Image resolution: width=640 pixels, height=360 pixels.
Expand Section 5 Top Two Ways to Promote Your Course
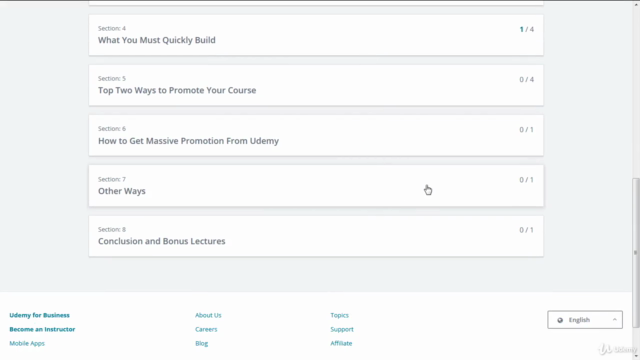click(316, 85)
